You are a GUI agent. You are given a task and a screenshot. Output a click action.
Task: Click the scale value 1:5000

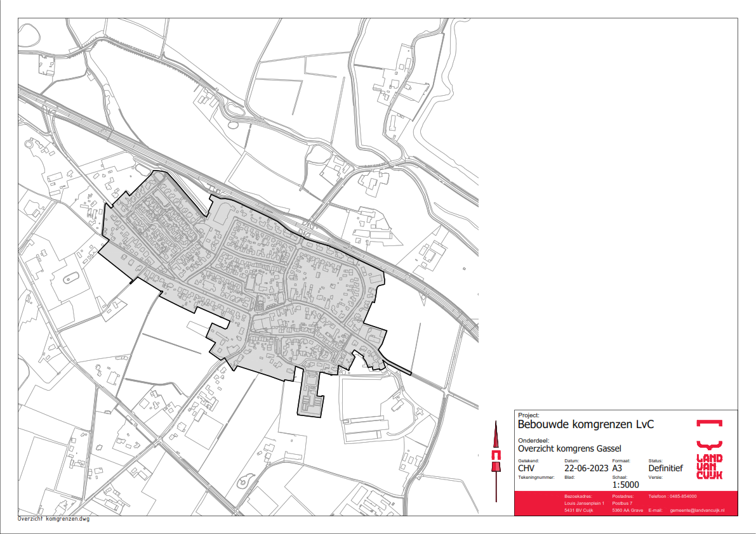click(x=626, y=485)
